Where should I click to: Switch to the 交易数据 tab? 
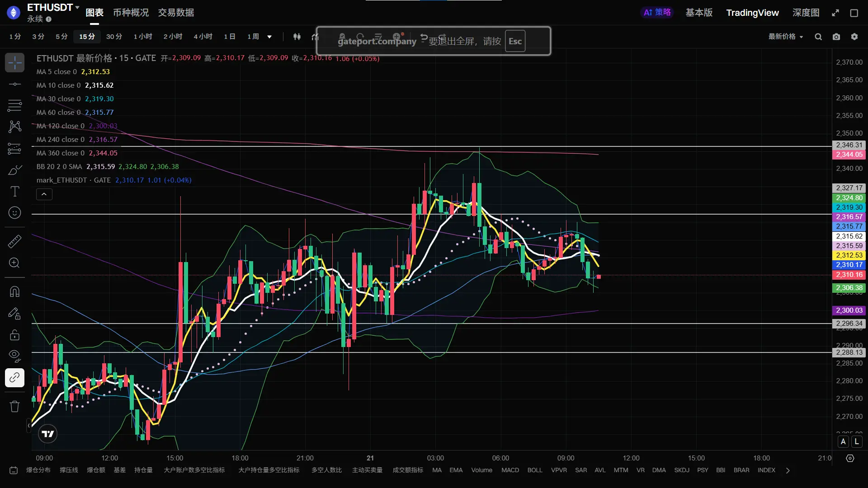point(176,13)
